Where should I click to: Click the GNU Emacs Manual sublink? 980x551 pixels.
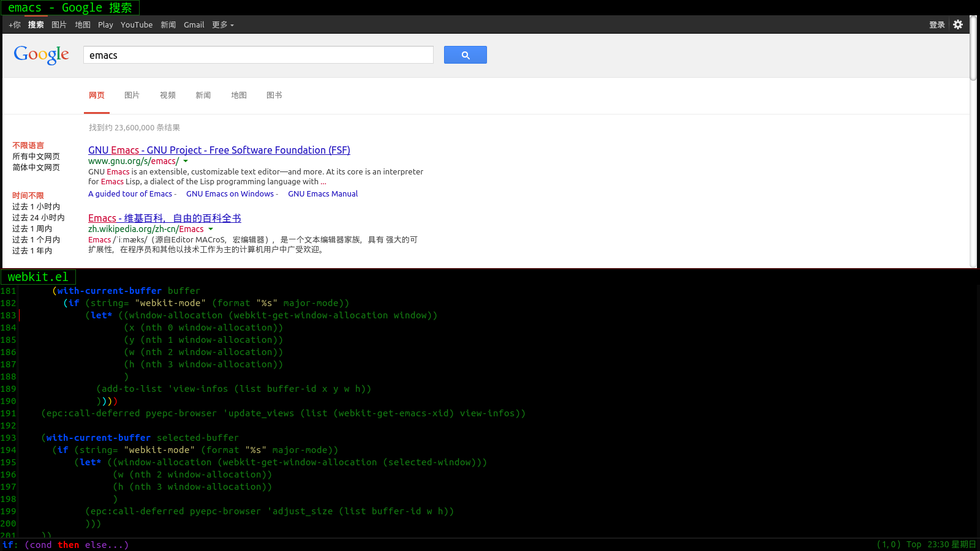click(x=323, y=194)
